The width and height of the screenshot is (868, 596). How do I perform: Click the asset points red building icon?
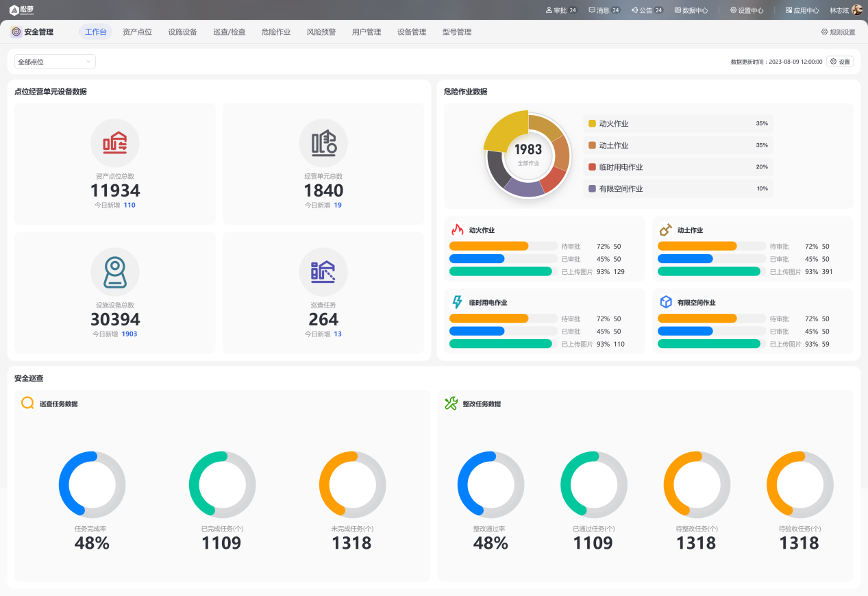tap(114, 143)
